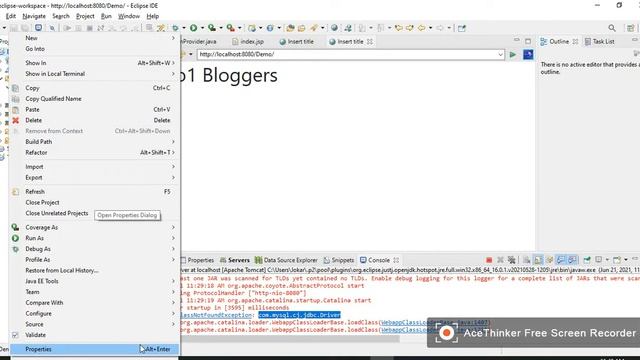This screenshot has width=640, height=360.
Task: Open the Data Source Explorer tab
Action: click(286, 260)
